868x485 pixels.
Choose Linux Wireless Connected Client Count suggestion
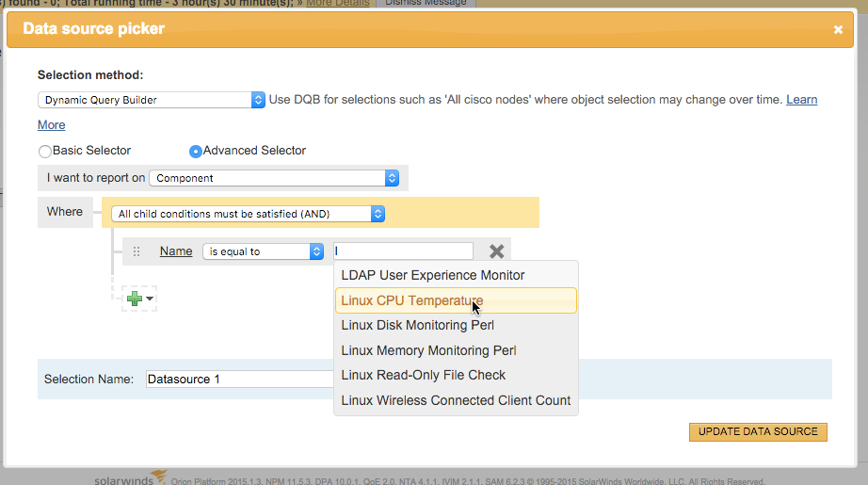pyautogui.click(x=456, y=400)
